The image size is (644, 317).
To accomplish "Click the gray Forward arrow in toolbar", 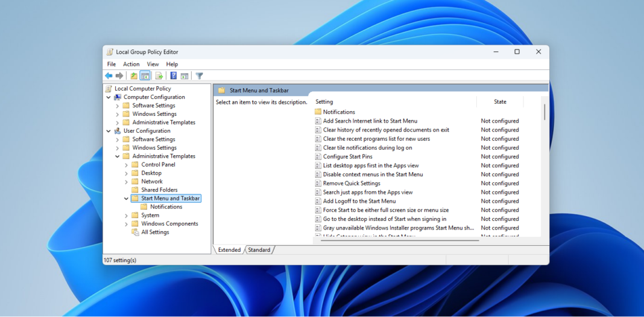I will [x=119, y=75].
